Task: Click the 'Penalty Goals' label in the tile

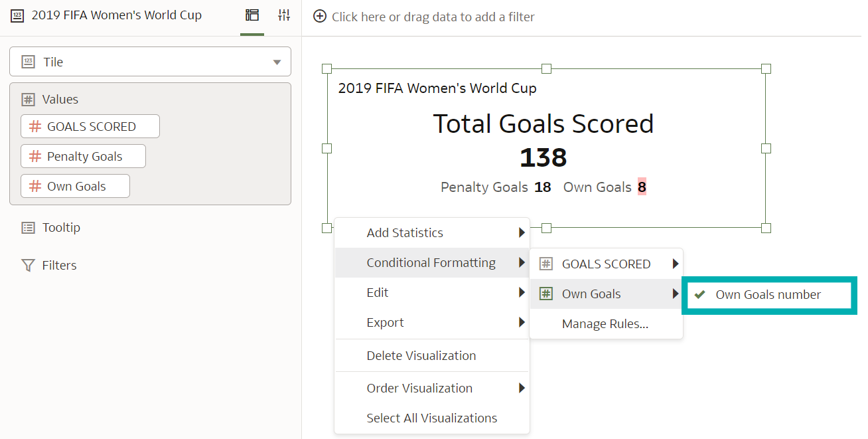Action: tap(484, 187)
